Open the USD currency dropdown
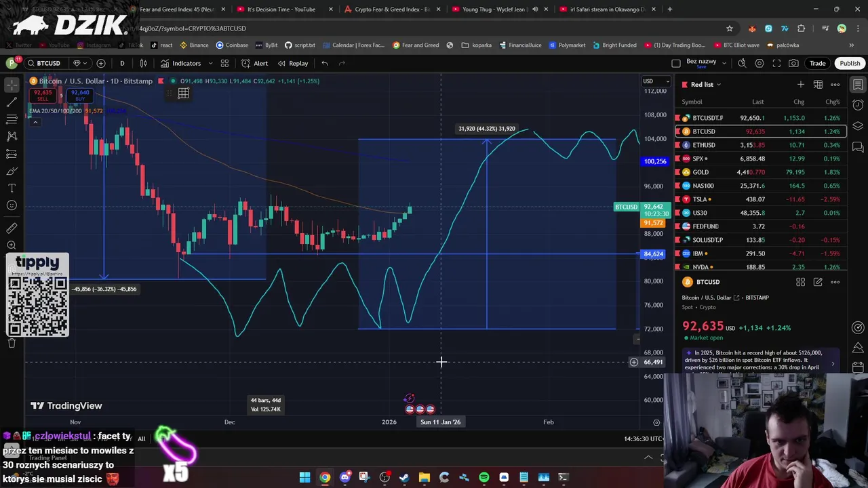The image size is (868, 488). [655, 81]
